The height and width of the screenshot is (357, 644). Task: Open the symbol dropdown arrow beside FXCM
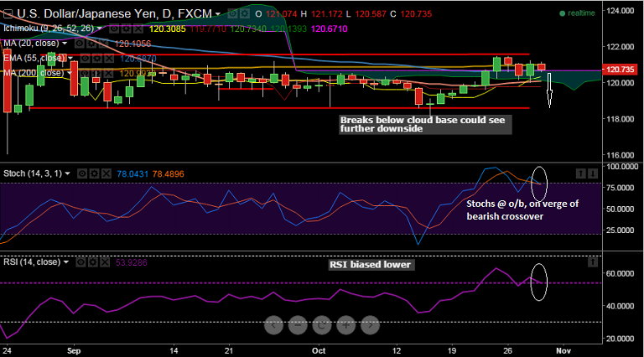(218, 14)
